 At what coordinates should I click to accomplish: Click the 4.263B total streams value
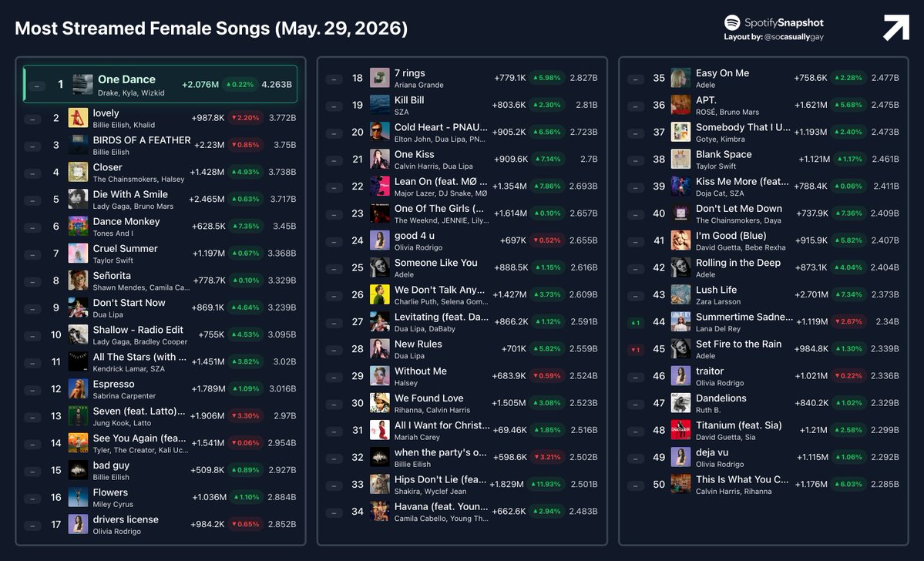coord(277,85)
